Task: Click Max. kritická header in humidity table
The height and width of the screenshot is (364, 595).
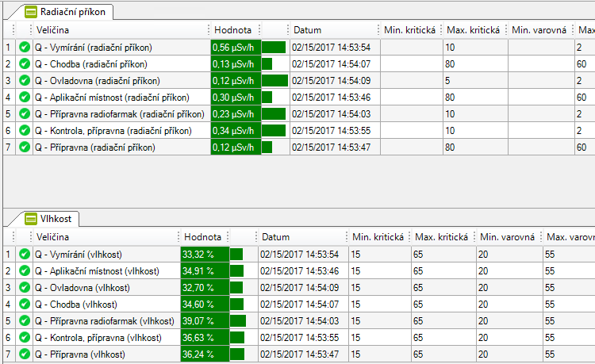Action: coord(443,237)
